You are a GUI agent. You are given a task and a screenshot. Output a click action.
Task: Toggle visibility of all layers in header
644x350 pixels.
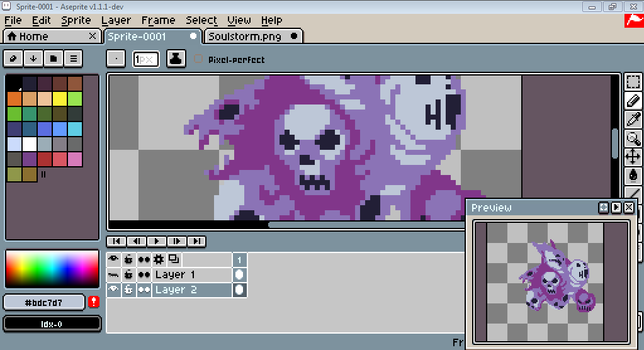click(x=113, y=259)
